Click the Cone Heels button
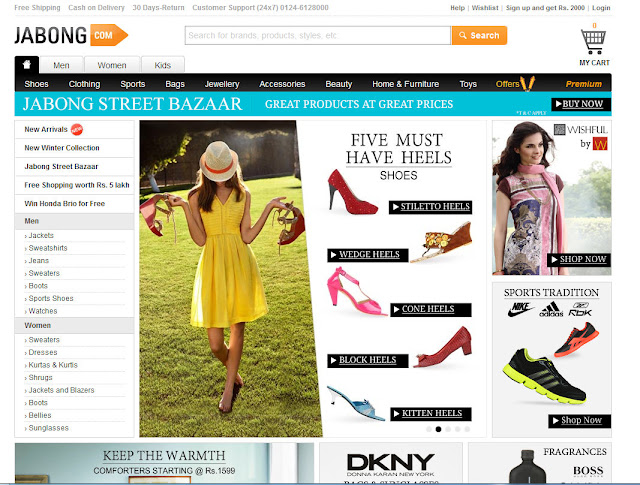 click(x=431, y=309)
